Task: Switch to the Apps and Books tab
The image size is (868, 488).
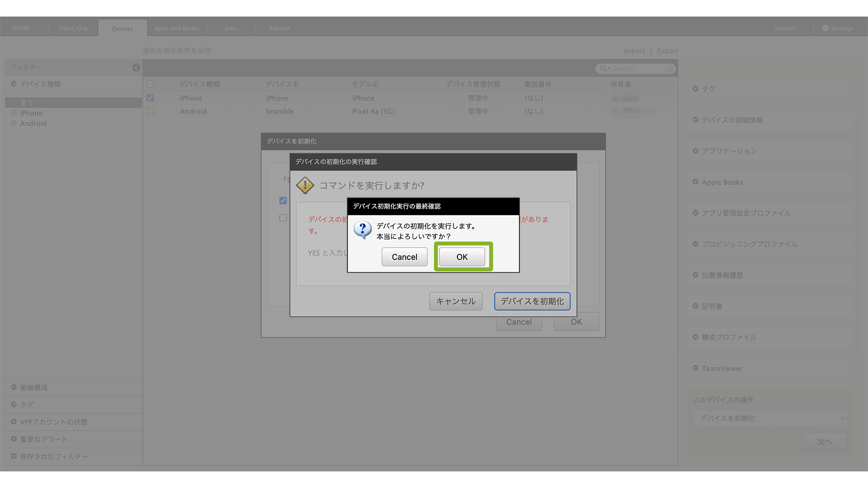Action: click(x=177, y=28)
